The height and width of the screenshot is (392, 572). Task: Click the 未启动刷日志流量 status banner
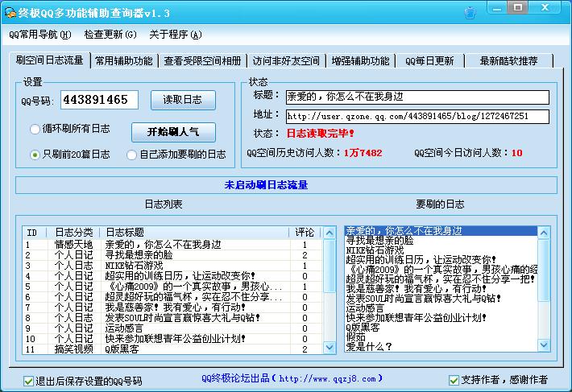(286, 185)
